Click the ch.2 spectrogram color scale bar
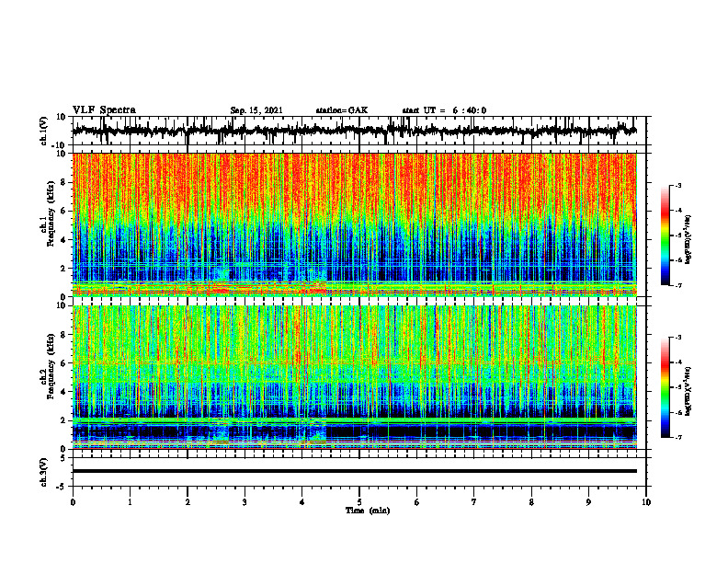This screenshot has width=728, height=563. pos(665,387)
